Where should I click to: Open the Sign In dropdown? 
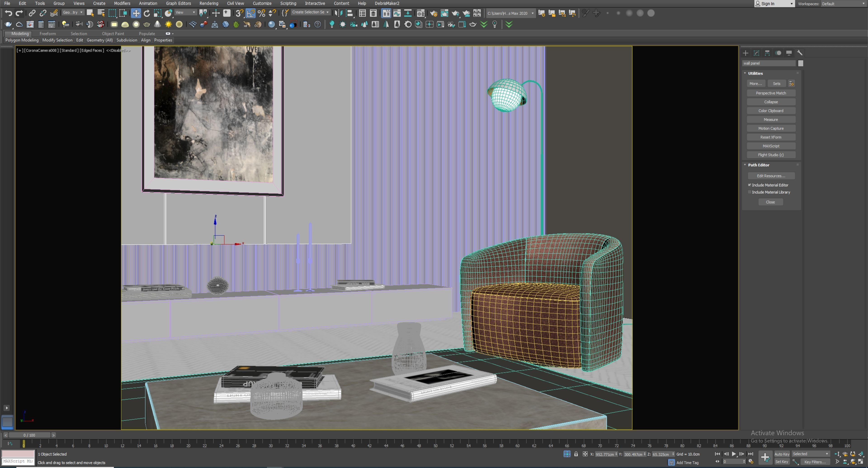774,4
